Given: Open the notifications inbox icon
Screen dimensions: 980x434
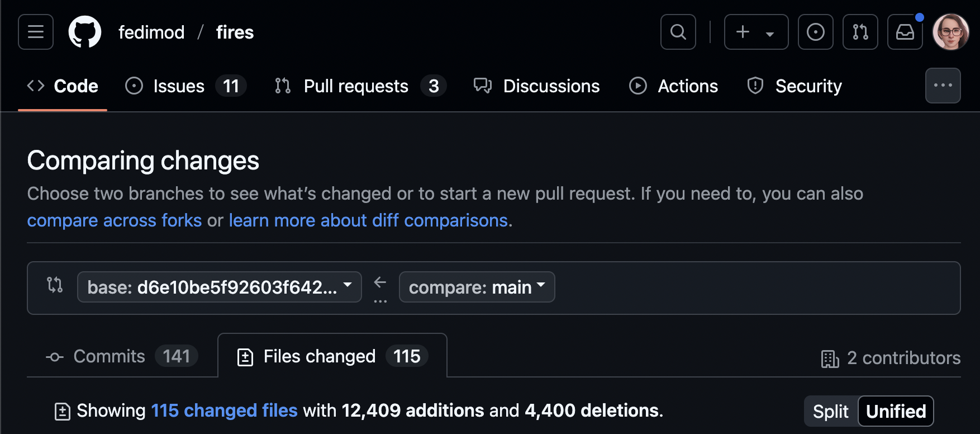Looking at the screenshot, I should click(x=905, y=32).
